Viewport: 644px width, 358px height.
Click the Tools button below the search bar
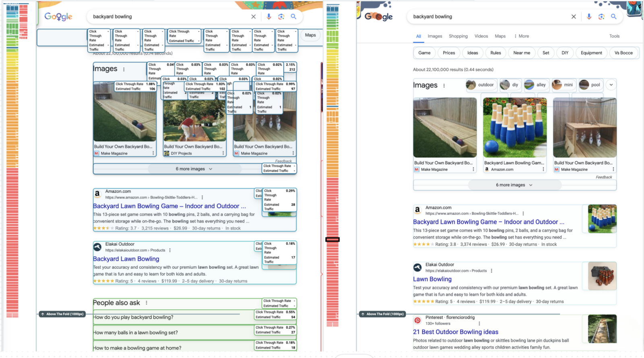click(614, 36)
